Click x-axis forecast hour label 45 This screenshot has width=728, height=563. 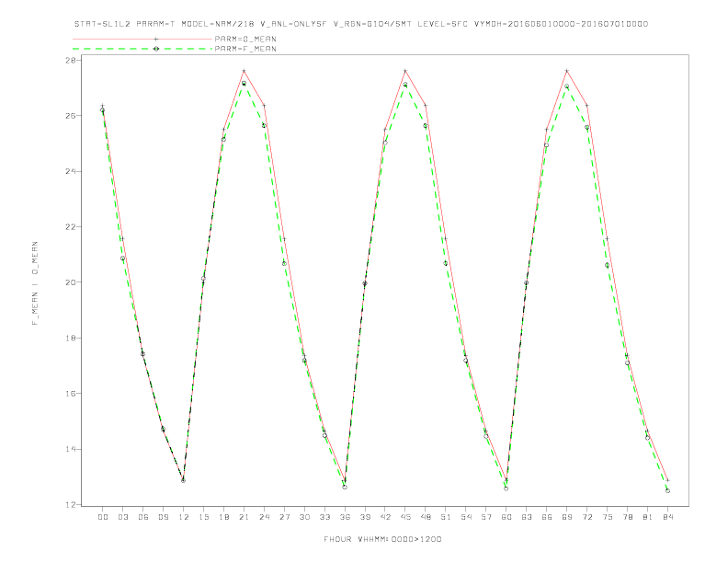[405, 517]
